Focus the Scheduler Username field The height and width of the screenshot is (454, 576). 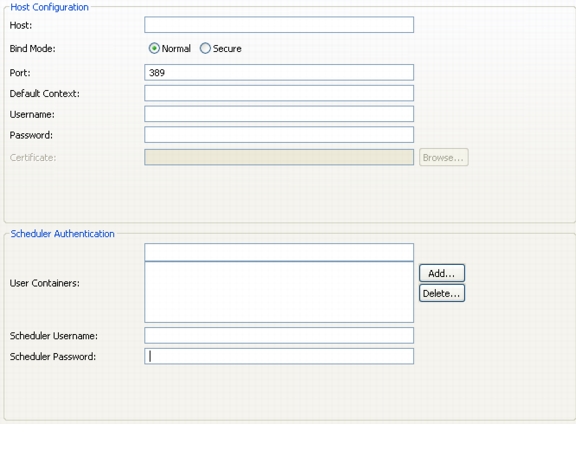point(279,335)
